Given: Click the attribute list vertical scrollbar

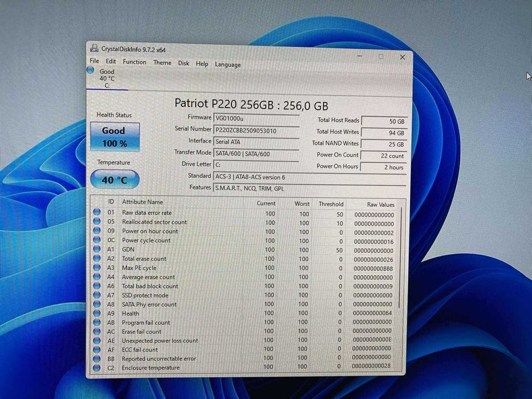Looking at the screenshot, I should coord(401,258).
